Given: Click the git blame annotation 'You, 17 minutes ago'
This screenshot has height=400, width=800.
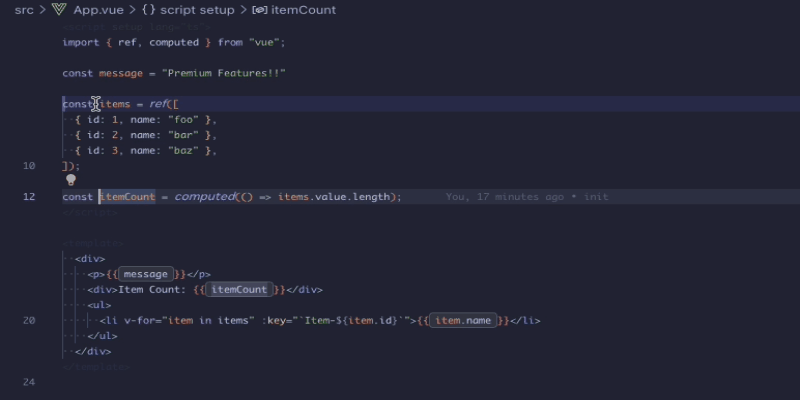Looking at the screenshot, I should 505,196.
